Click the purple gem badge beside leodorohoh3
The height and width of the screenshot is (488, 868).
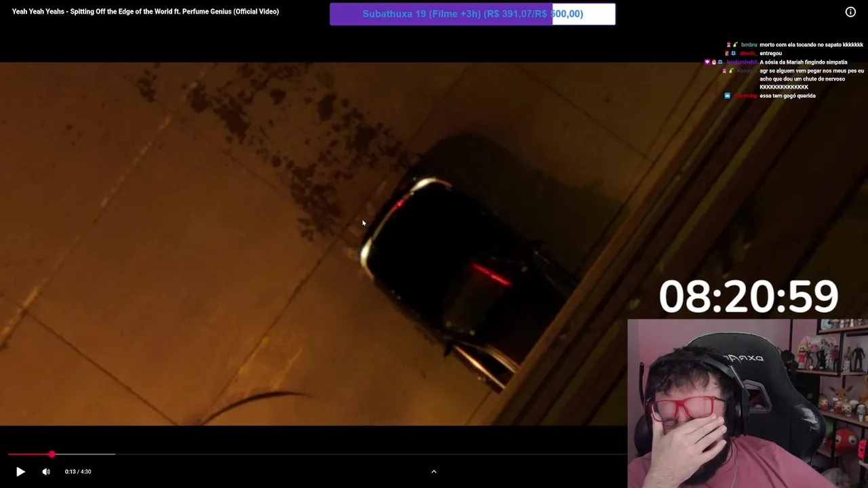pos(707,62)
